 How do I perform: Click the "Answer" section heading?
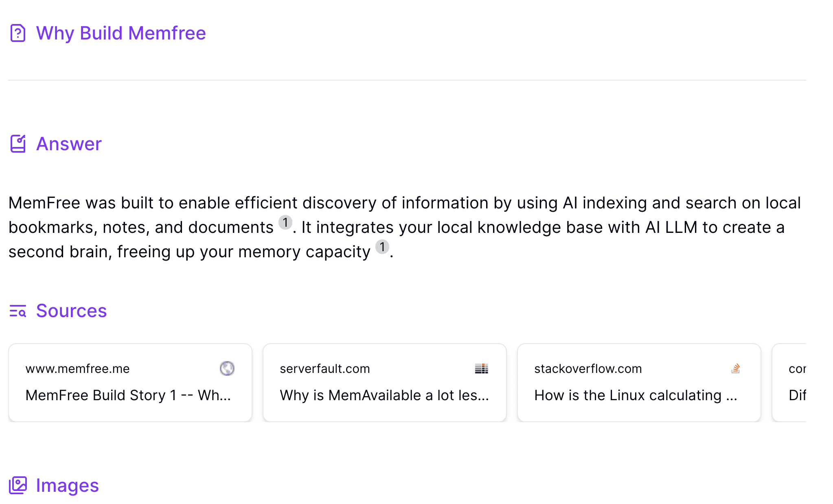point(69,144)
